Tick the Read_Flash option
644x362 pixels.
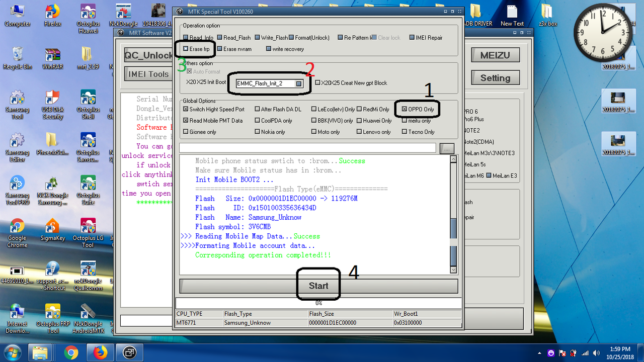point(219,38)
